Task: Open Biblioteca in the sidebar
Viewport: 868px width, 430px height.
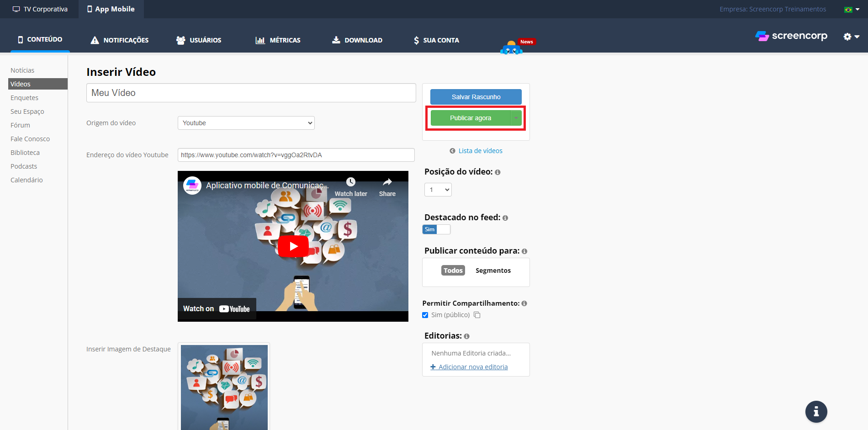Action: coord(25,153)
